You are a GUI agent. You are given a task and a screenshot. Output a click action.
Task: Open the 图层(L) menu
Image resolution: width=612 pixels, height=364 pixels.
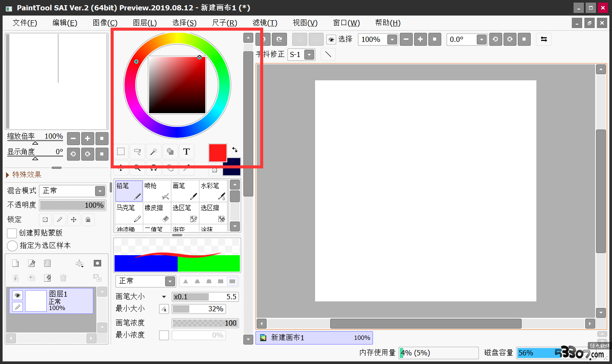[x=145, y=23]
